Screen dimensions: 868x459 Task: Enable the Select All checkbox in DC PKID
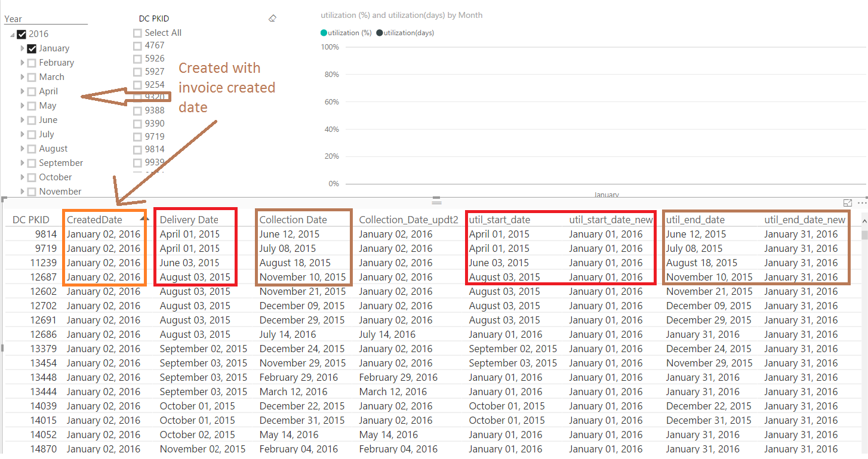point(138,33)
